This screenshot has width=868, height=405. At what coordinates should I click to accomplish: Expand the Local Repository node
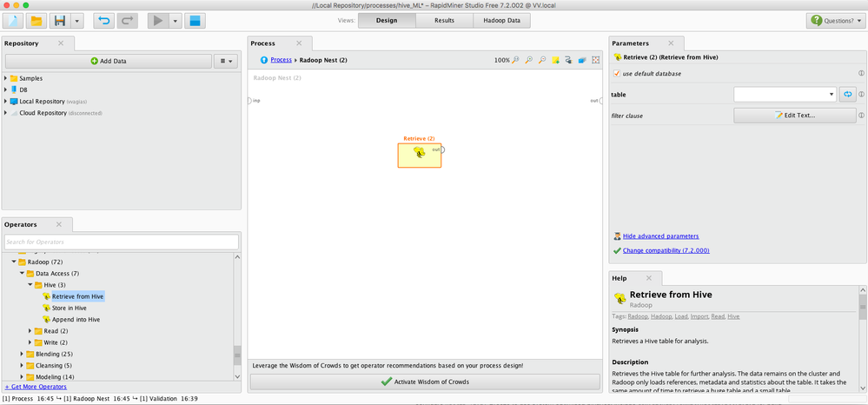(5, 102)
